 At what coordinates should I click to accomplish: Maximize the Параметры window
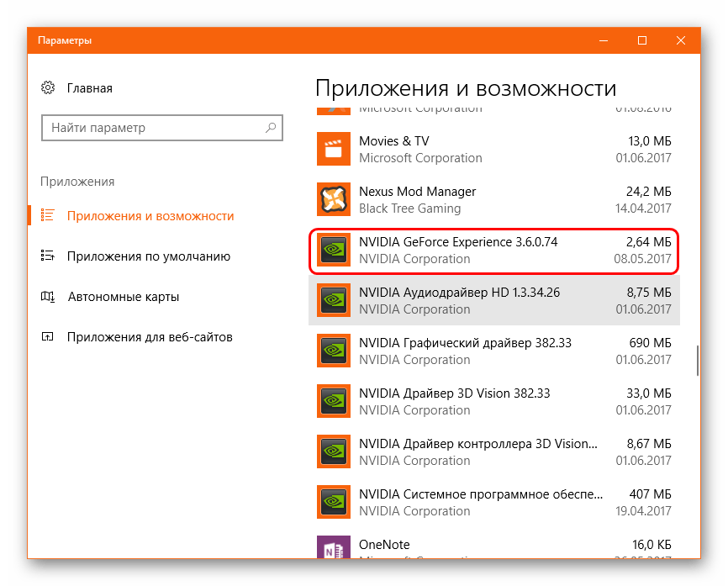click(x=642, y=40)
